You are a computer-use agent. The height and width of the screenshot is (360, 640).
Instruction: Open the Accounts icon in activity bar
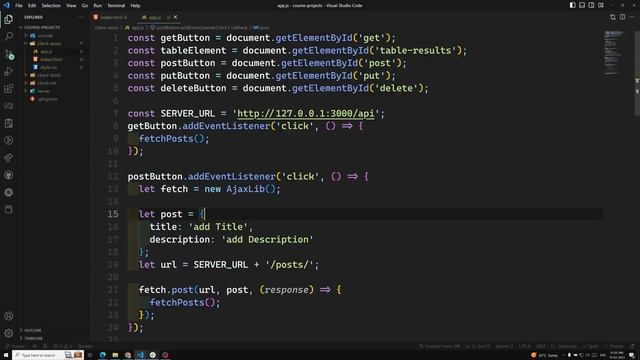point(9,316)
